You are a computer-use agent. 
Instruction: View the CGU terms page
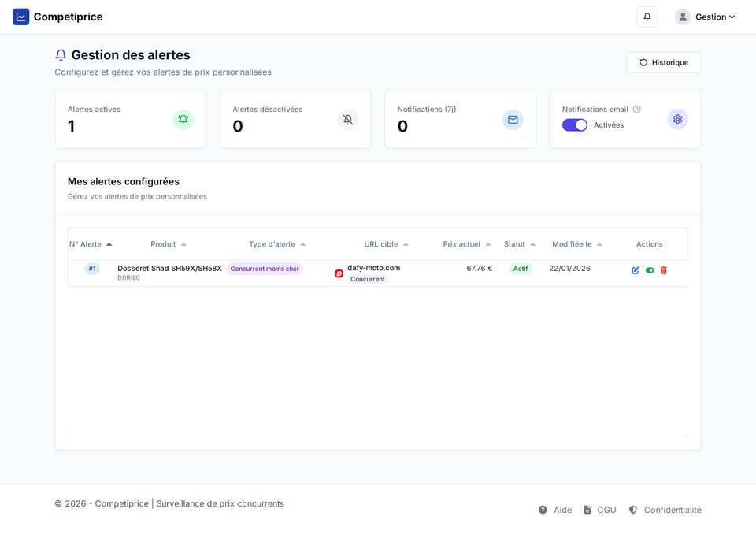click(x=606, y=509)
